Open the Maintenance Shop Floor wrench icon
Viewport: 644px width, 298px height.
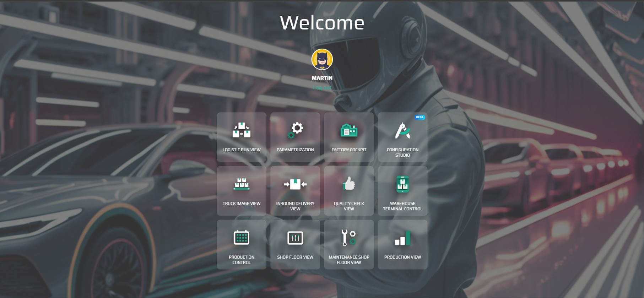[x=349, y=238]
